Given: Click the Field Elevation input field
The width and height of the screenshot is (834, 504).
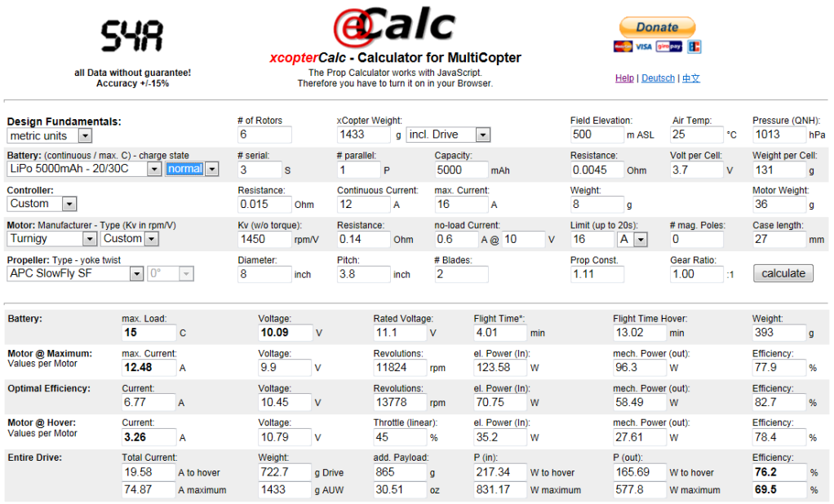Looking at the screenshot, I should 597,135.
